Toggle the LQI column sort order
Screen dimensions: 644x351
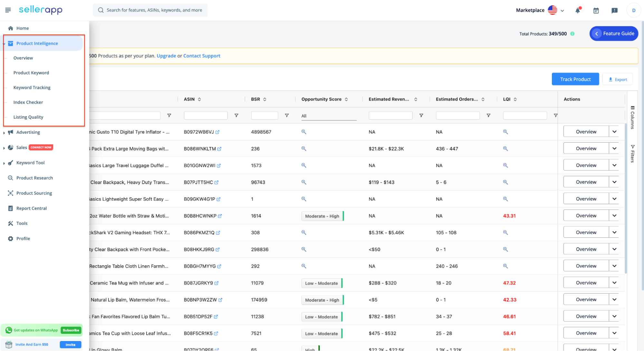pos(515,99)
